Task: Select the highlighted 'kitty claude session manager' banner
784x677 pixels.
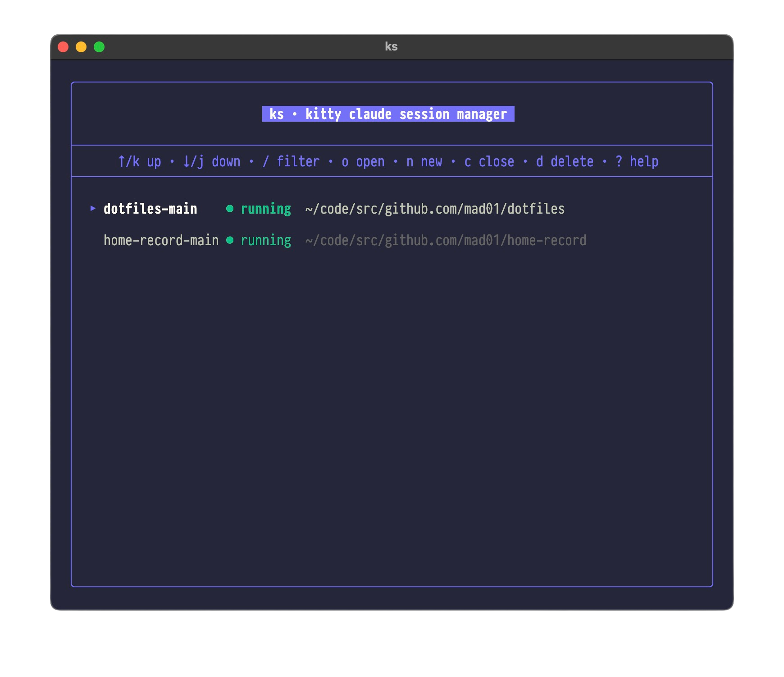Action: point(388,114)
